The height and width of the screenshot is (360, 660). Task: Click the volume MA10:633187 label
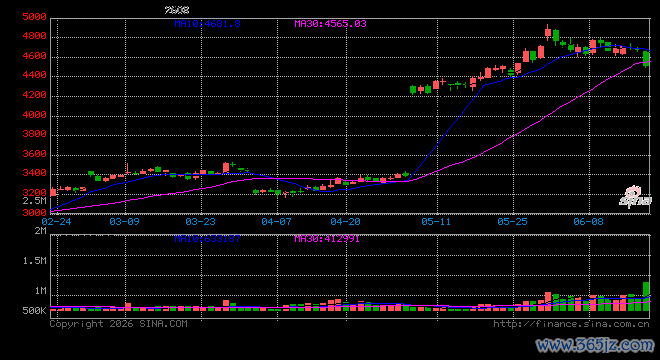(208, 239)
